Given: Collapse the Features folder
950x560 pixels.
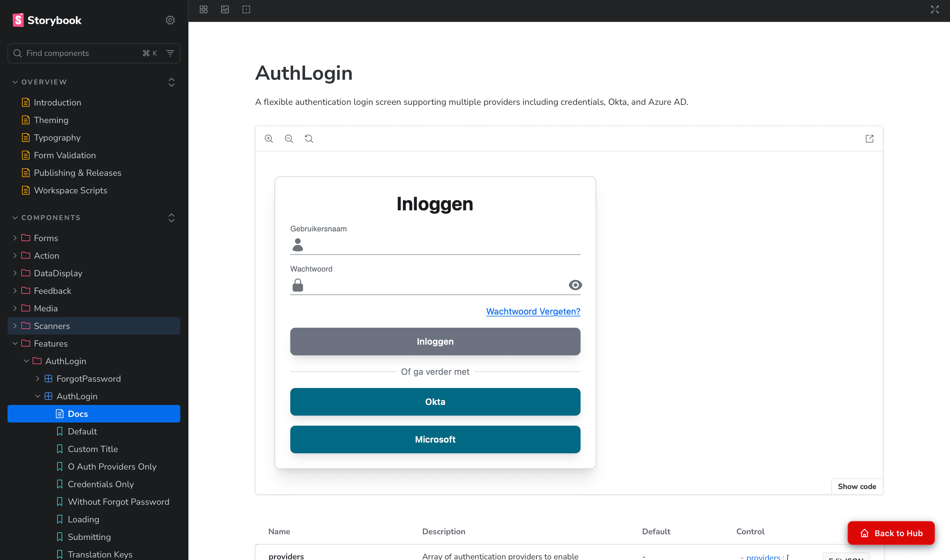Looking at the screenshot, I should (94, 343).
